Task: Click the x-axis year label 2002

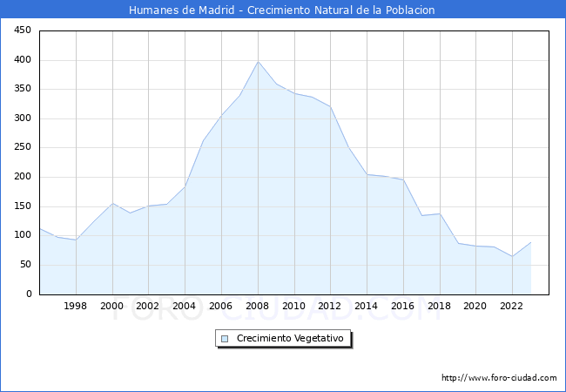Action: click(148, 306)
